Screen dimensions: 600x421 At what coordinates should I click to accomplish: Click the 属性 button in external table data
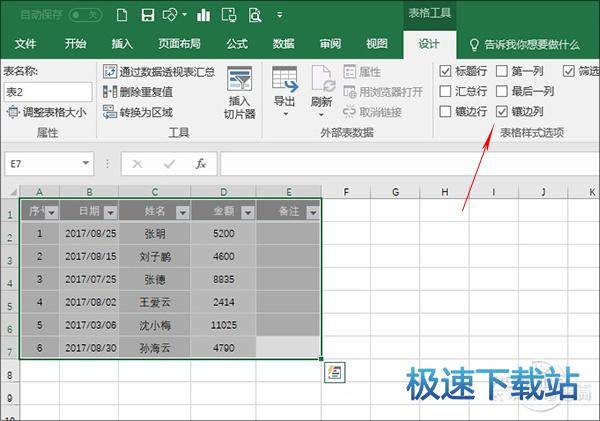[x=362, y=72]
